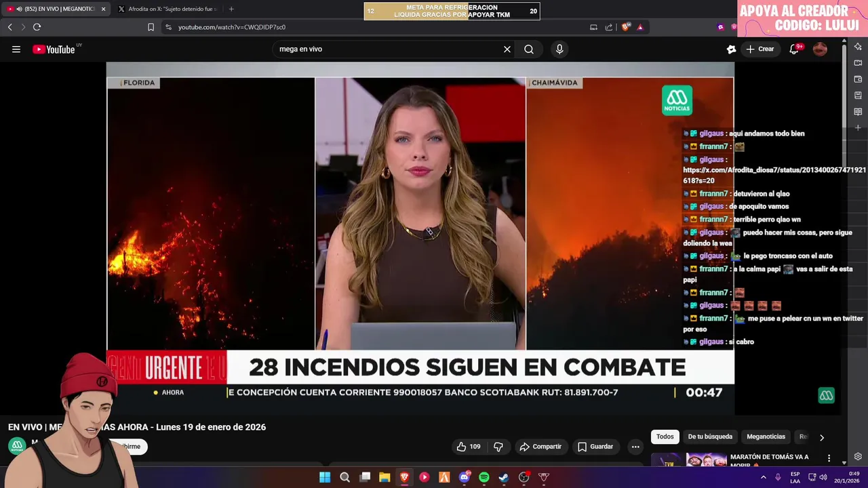Select the Todos filter chip
Screen dimensions: 868x488
(665, 437)
